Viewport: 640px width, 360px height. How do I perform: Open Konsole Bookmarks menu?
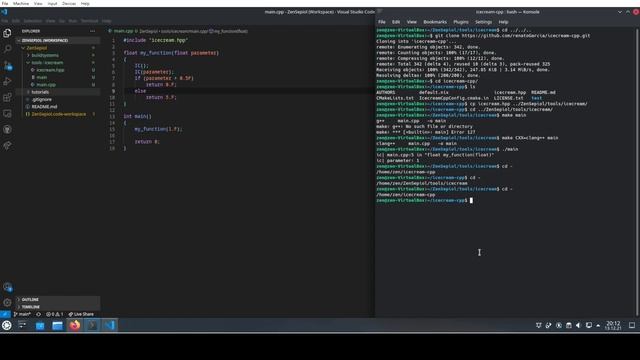[x=435, y=22]
